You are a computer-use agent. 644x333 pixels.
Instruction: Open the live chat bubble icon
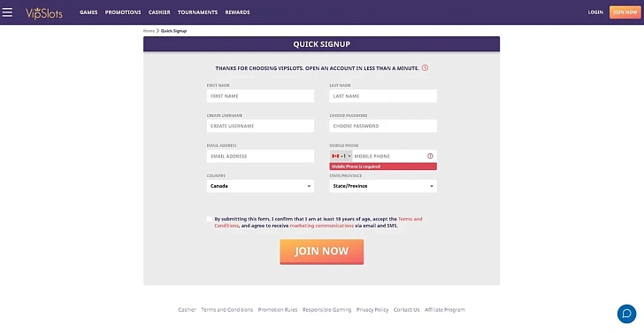(626, 314)
